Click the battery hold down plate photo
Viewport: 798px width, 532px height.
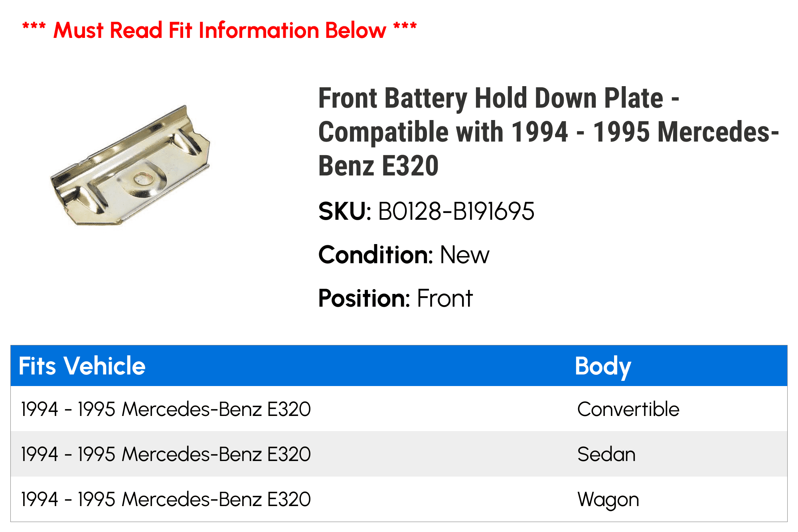coord(130,166)
